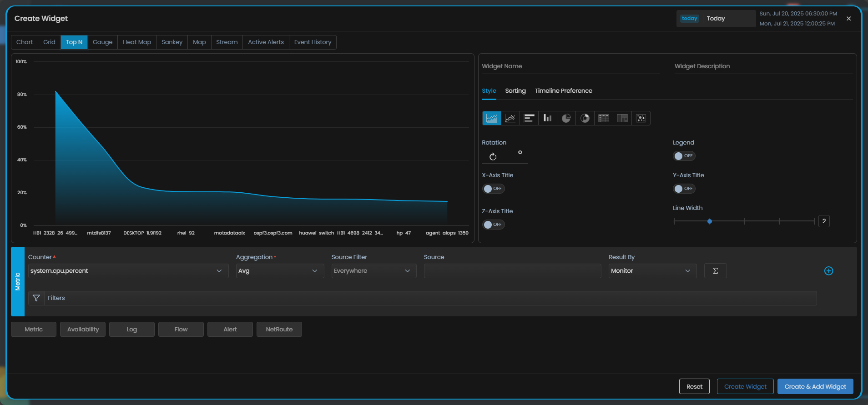Open the Timeline Preference tab

564,91
